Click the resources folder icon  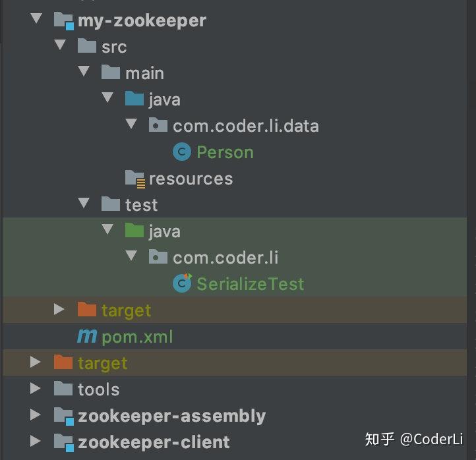tap(134, 179)
